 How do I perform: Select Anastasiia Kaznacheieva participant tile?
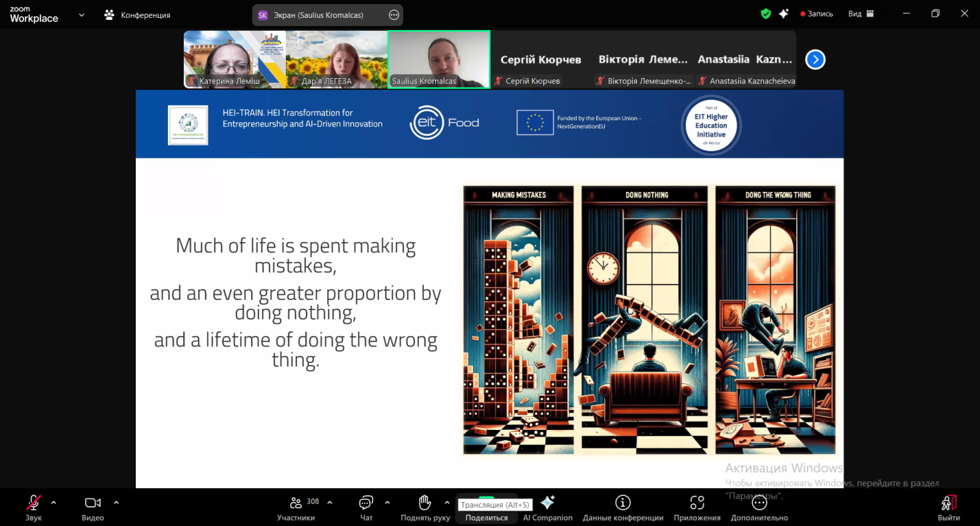745,60
